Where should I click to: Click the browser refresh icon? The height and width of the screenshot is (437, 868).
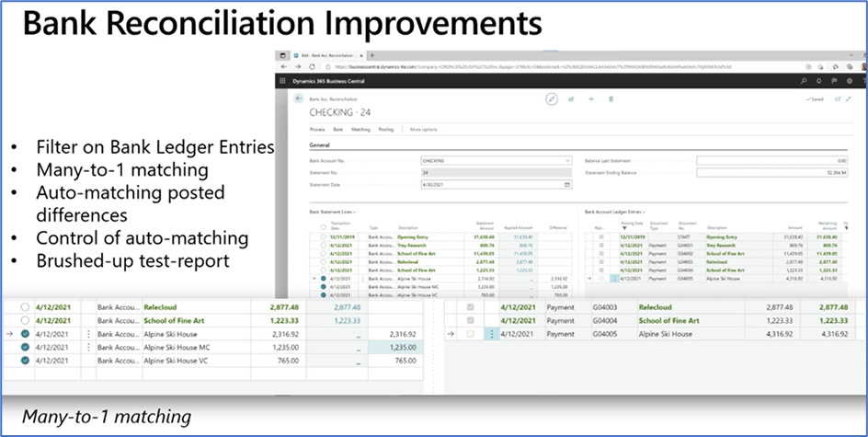312,66
